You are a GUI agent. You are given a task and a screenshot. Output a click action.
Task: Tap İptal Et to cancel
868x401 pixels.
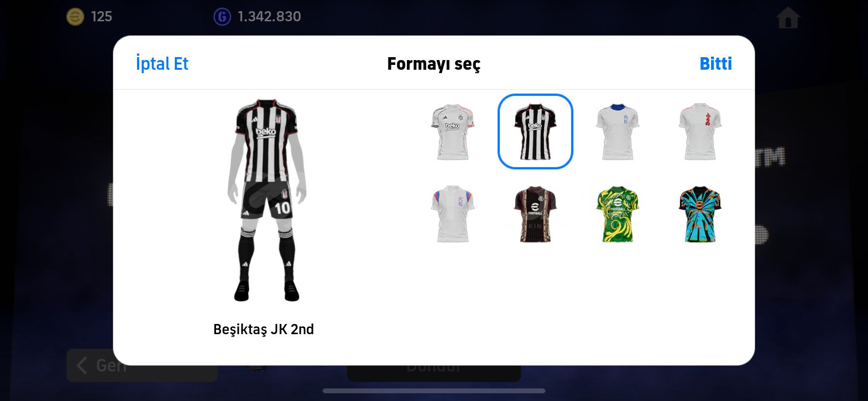[162, 63]
